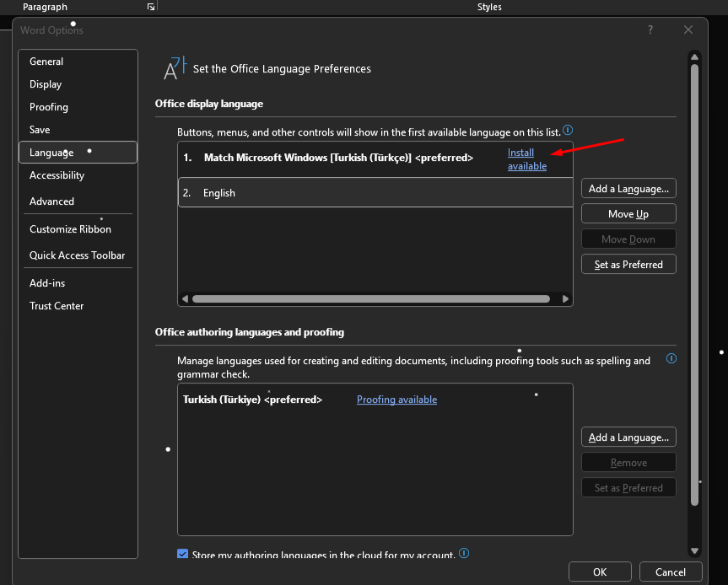Click the info icon next to cloud storage option
Image resolution: width=728 pixels, height=585 pixels.
pyautogui.click(x=464, y=553)
